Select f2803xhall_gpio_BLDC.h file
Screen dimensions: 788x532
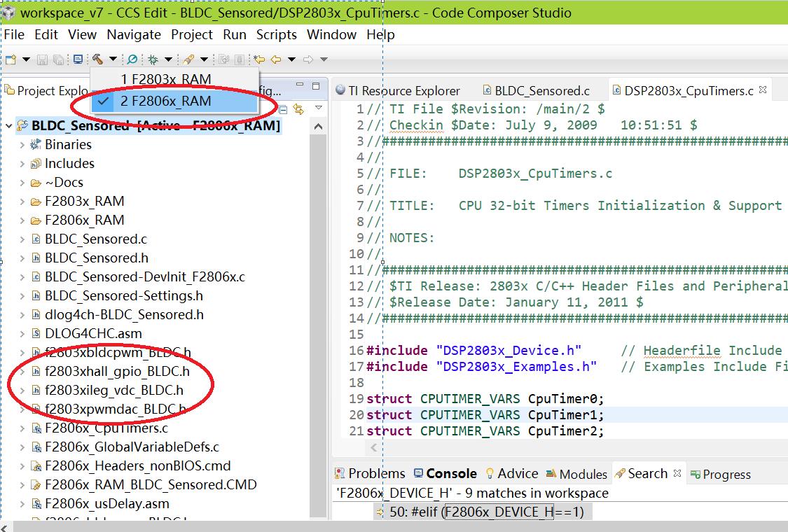[117, 371]
